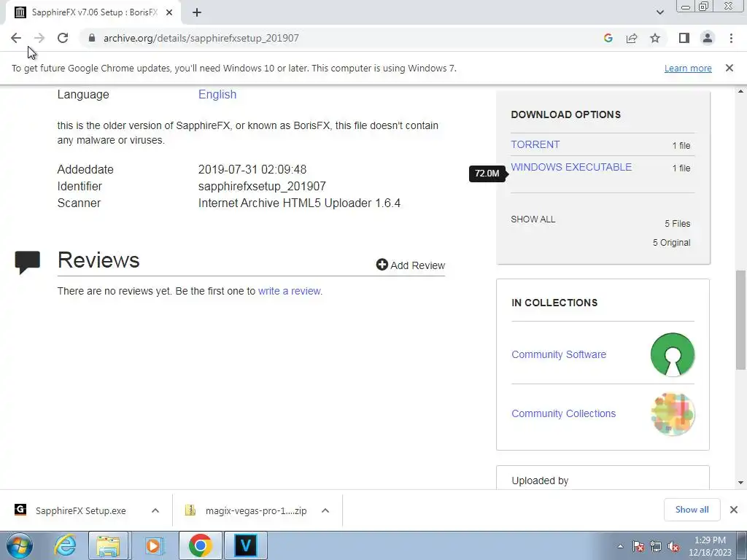This screenshot has width=747, height=560.
Task: Reload the archive.org page
Action: (x=63, y=38)
